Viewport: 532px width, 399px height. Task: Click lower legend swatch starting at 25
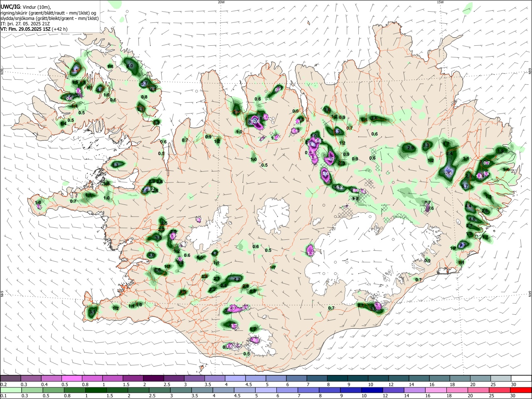click(x=499, y=390)
